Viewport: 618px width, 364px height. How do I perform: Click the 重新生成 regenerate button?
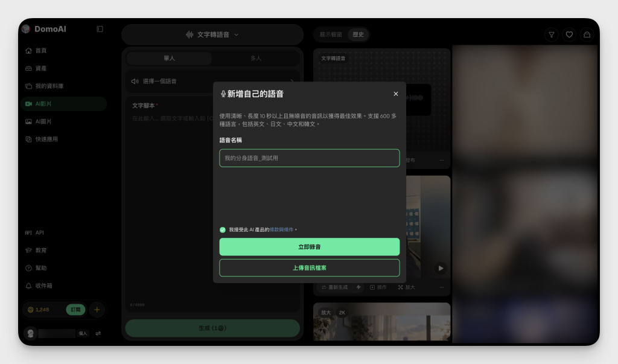point(334,287)
